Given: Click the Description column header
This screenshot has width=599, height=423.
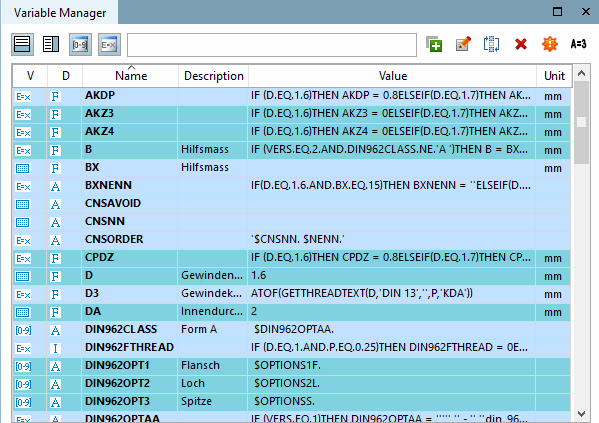Looking at the screenshot, I should 214,76.
